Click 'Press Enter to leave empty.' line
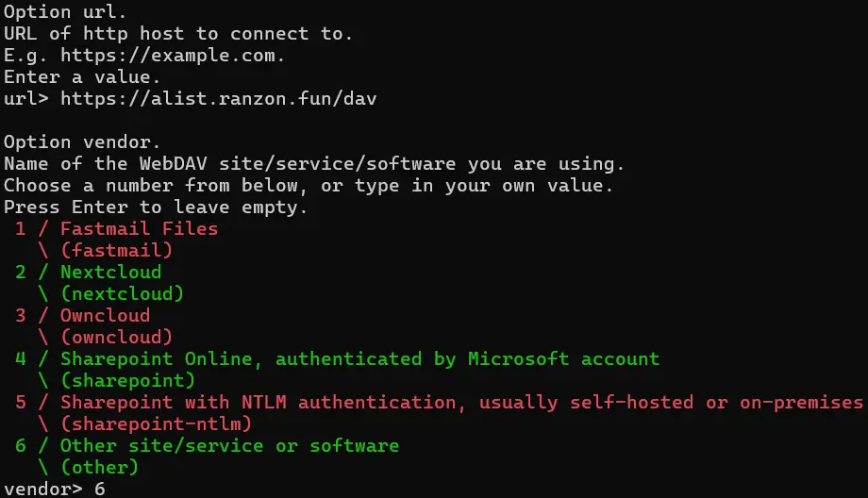 coord(156,207)
